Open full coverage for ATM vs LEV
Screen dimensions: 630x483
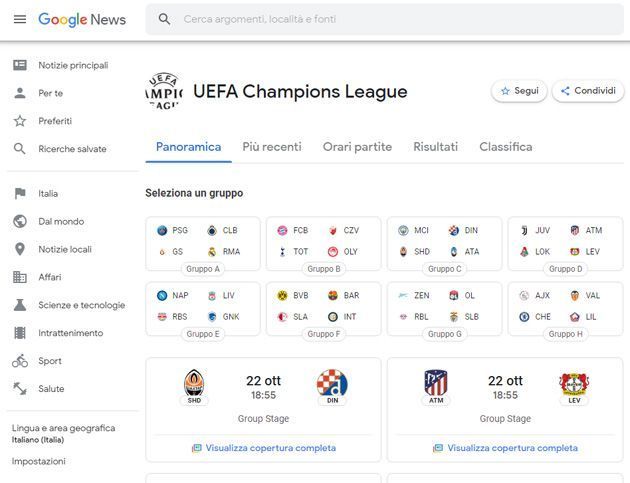(505, 448)
